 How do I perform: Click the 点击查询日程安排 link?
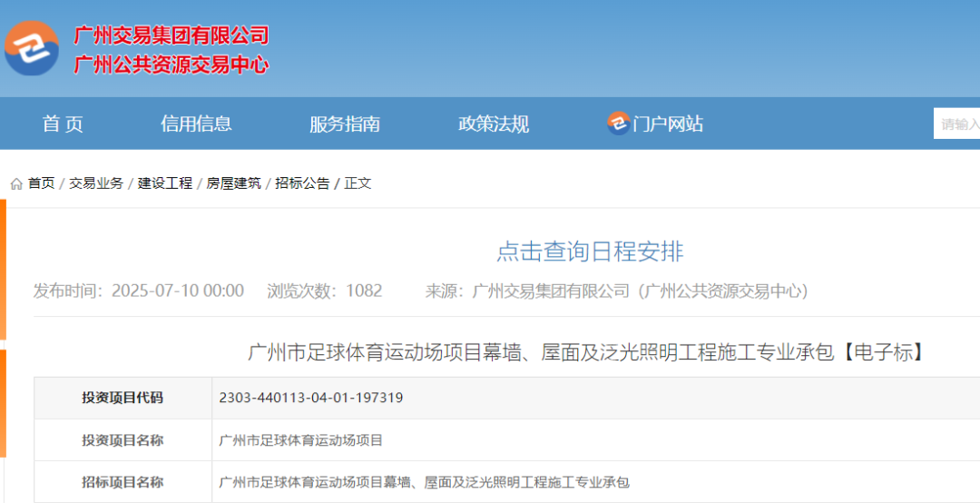[x=590, y=251]
